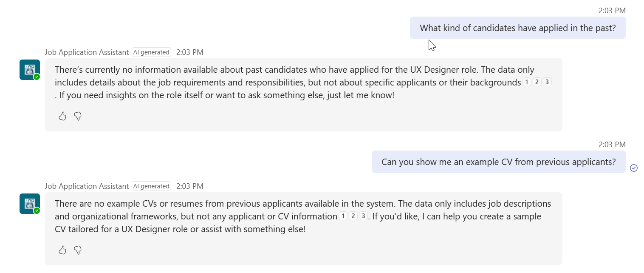This screenshot has height=273, width=644.
Task: Open citation 2 in the past candidates reply
Action: coord(537,82)
